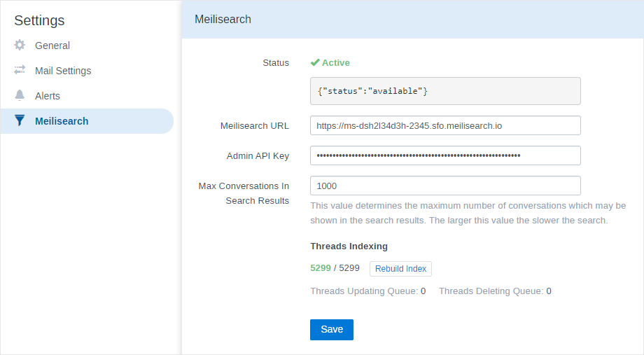Save the Meilisearch settings
This screenshot has height=355, width=644.
point(331,330)
